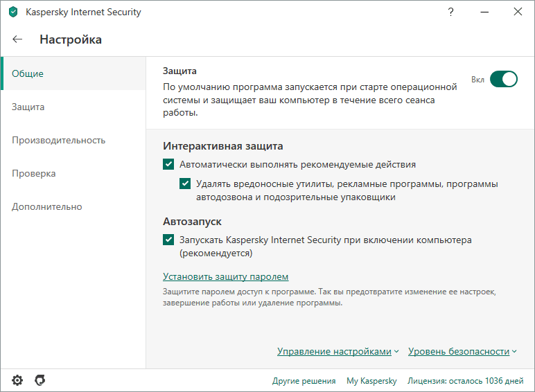Expand Управление настройками dropdown
Screen dimensions: 535x392
337,351
